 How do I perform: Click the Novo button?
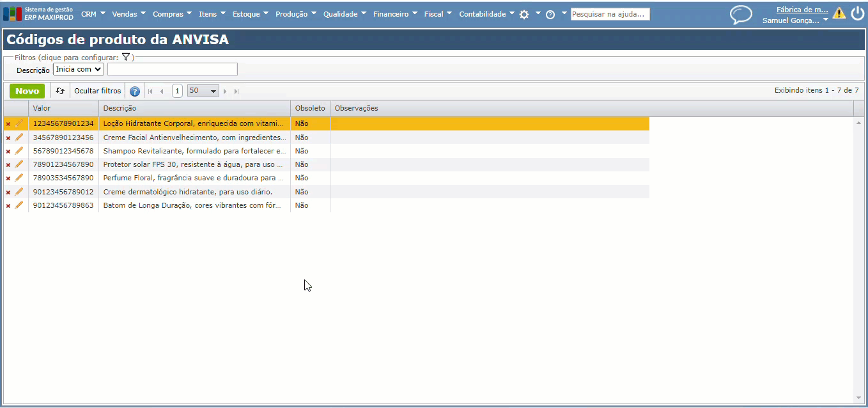[x=27, y=91]
